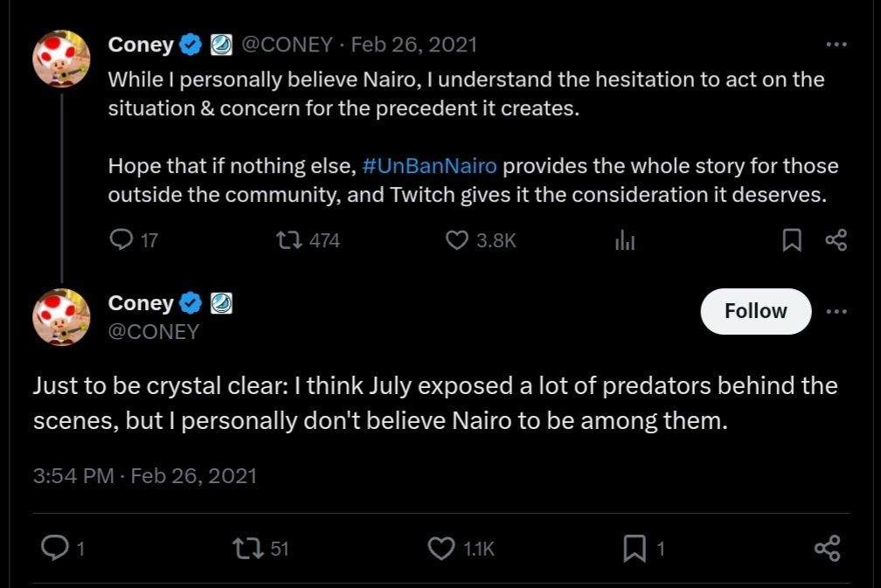Reply to the main tweet with 1 reply
The image size is (881, 588).
pos(56,548)
